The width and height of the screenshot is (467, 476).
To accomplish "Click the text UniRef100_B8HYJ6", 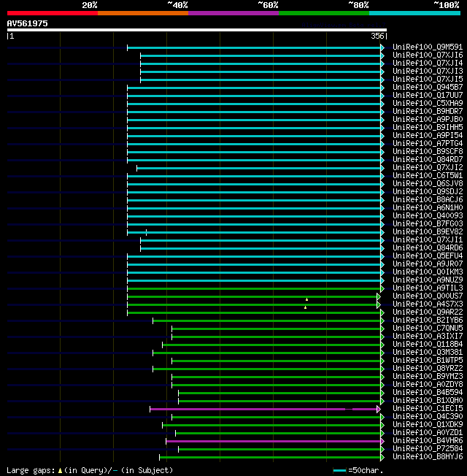I will click(x=428, y=457).
